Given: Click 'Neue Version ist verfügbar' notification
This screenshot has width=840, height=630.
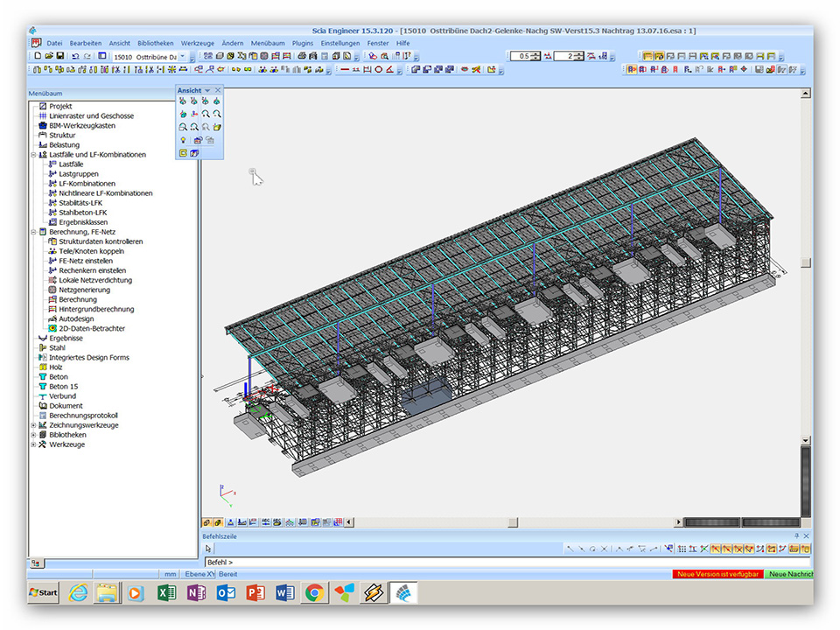Looking at the screenshot, I should (717, 574).
